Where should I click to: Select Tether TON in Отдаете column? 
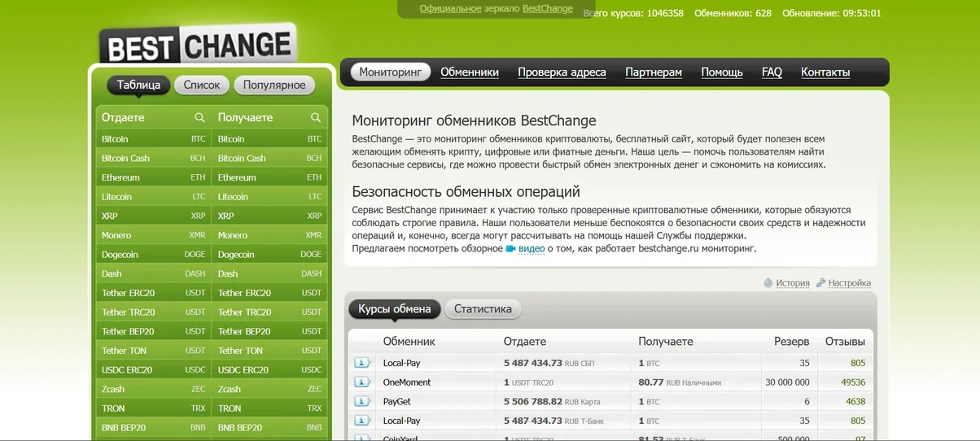pos(154,351)
